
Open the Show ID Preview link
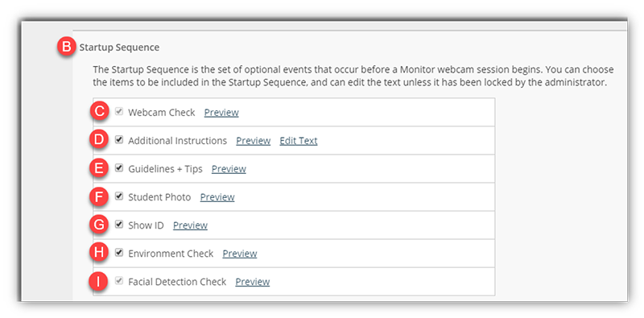click(190, 225)
